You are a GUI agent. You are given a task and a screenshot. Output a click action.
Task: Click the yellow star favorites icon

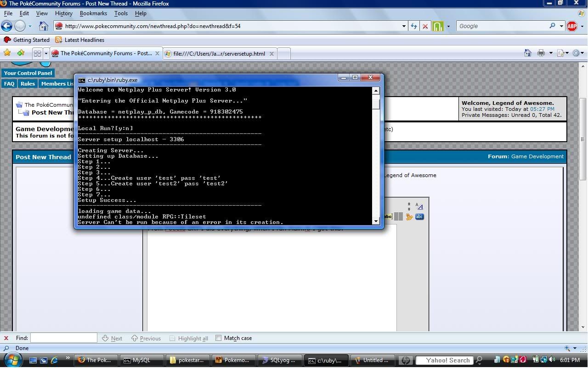tap(7, 53)
